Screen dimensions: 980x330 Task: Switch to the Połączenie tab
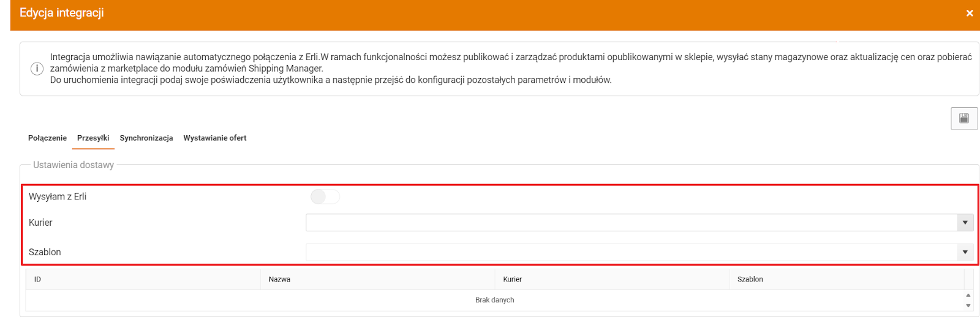[47, 138]
